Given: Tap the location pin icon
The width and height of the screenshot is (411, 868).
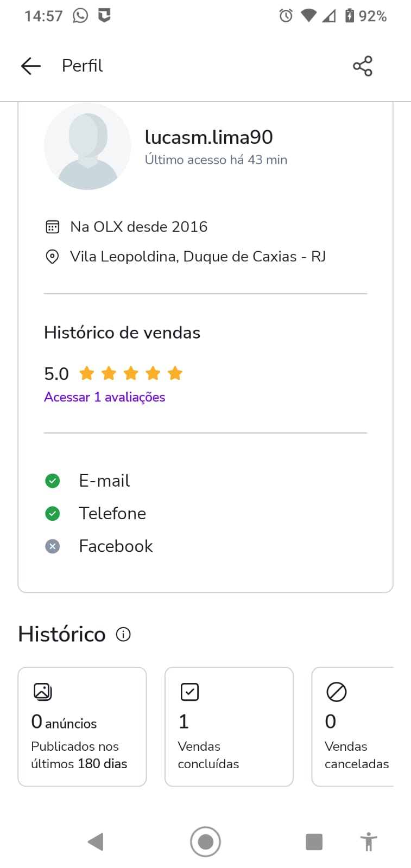Looking at the screenshot, I should (52, 257).
